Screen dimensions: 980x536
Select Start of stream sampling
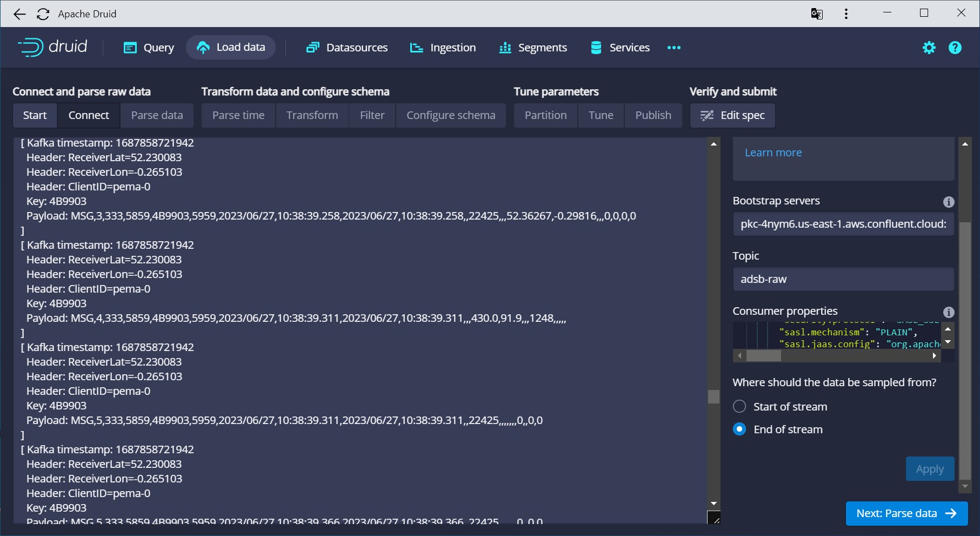pos(739,406)
